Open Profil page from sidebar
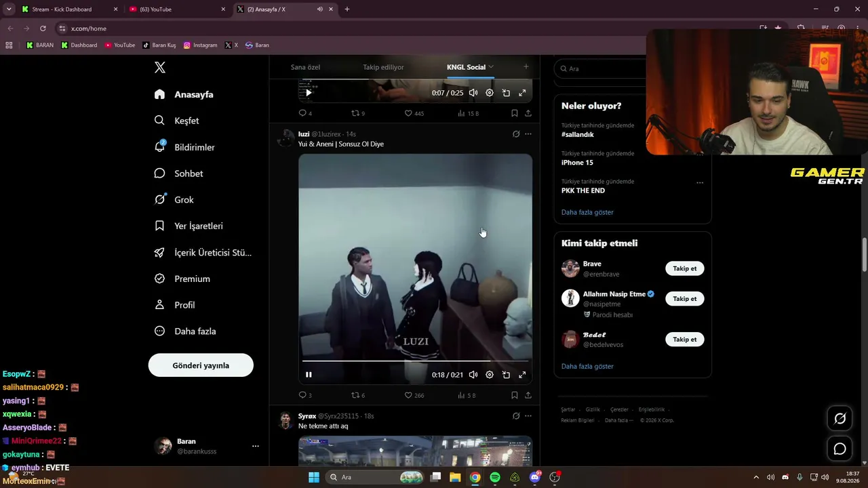This screenshot has width=868, height=488. coord(175,305)
